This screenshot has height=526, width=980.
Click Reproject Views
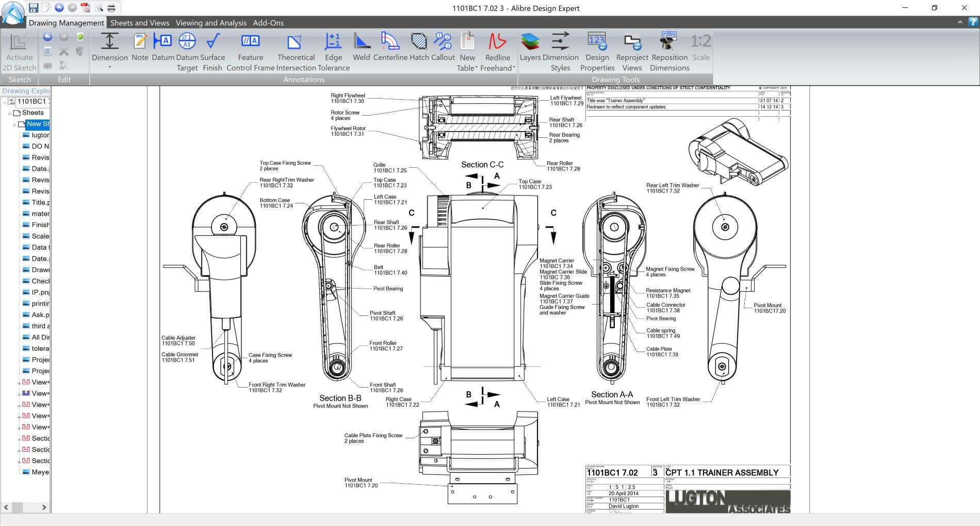point(632,52)
